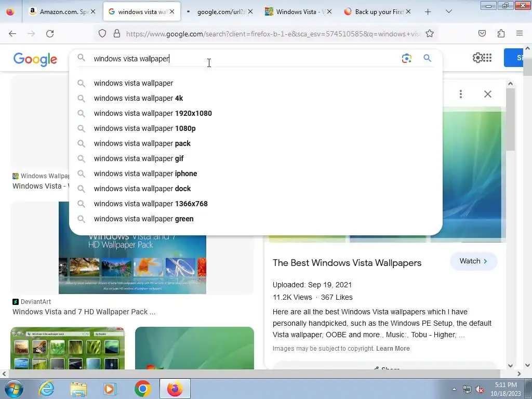Click the site padlock icon
The width and height of the screenshot is (532, 399).
117,34
